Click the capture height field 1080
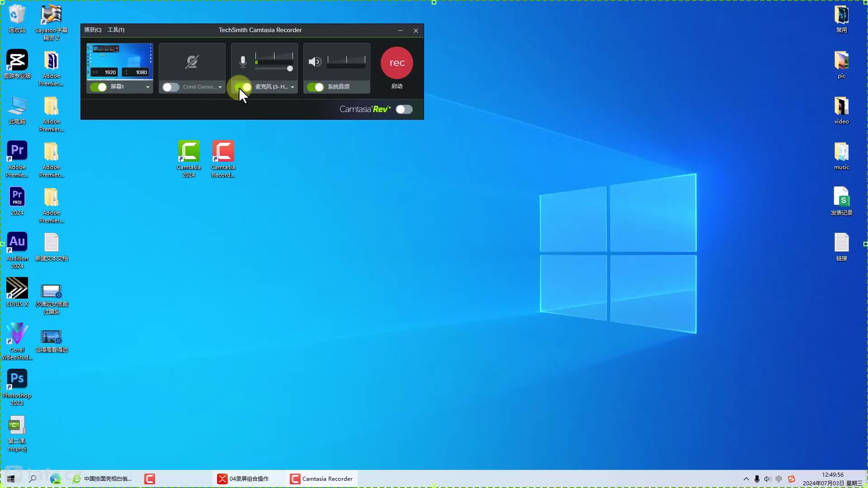The image size is (868, 488). pyautogui.click(x=136, y=72)
